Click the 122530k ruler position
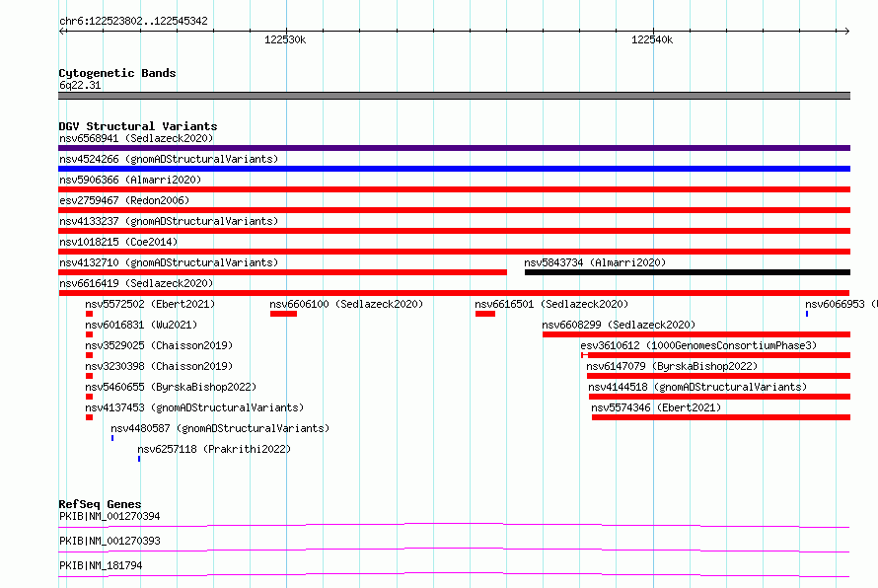878x588 pixels. click(x=285, y=39)
